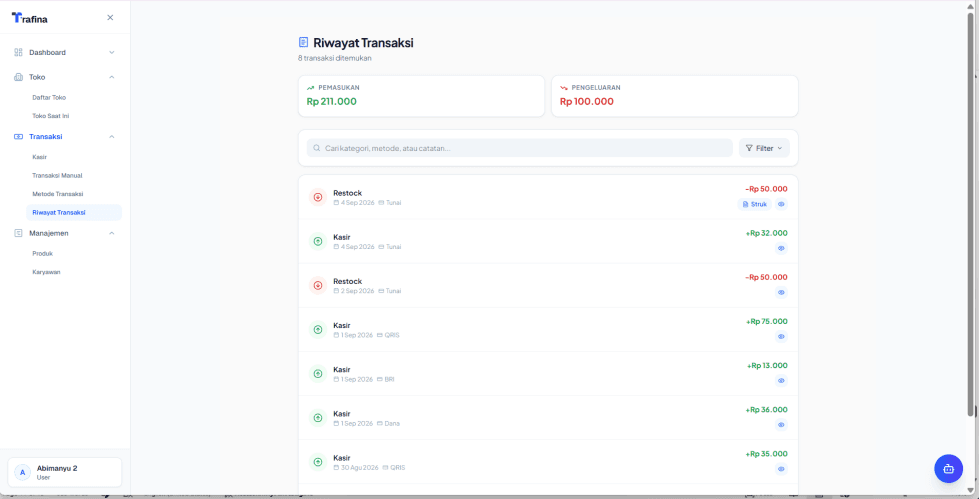Screen dimensions: 980x499
Task: Open Daftar Toko page
Action: tap(49, 98)
